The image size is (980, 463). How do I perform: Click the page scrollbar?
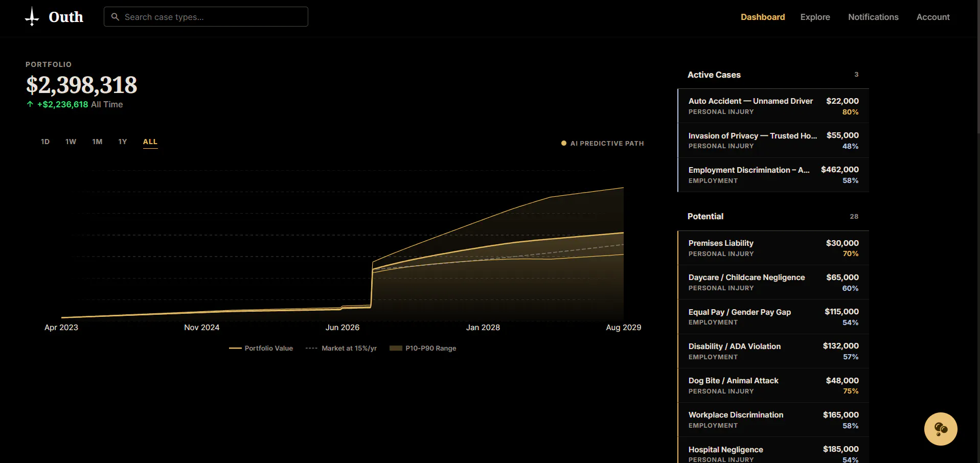tap(978, 66)
